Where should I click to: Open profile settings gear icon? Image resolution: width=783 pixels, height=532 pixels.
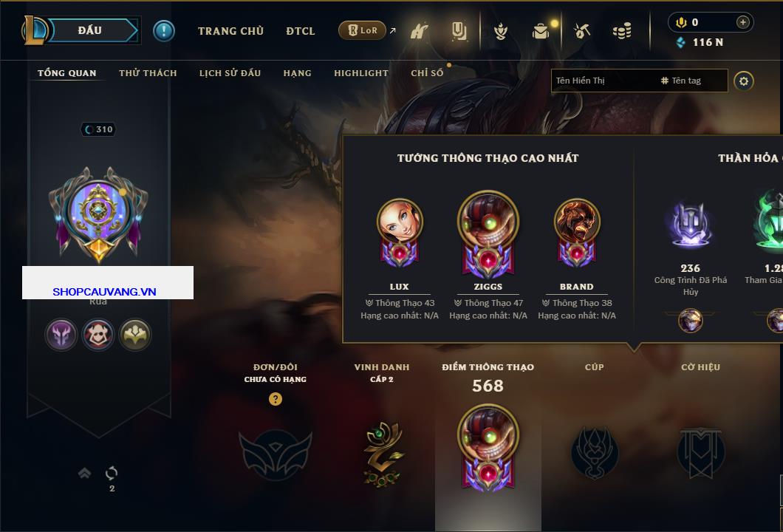(x=744, y=81)
